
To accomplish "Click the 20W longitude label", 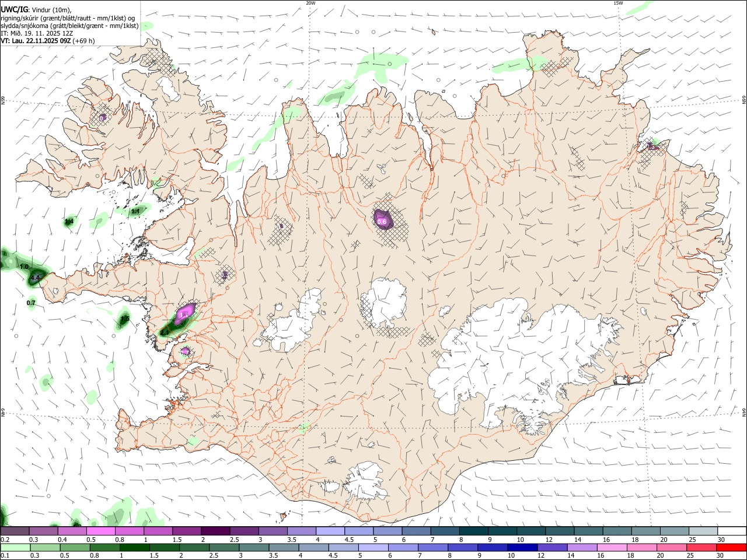I will pyautogui.click(x=310, y=3).
